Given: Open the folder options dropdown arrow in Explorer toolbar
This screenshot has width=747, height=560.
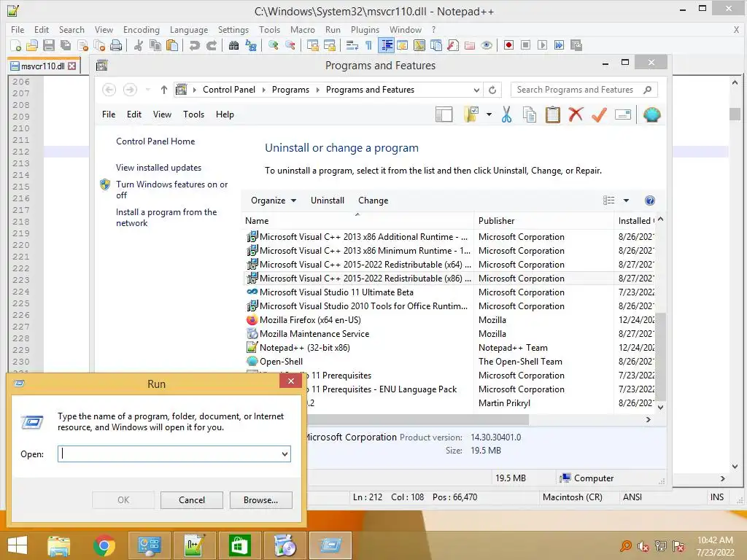Looking at the screenshot, I should (489, 114).
